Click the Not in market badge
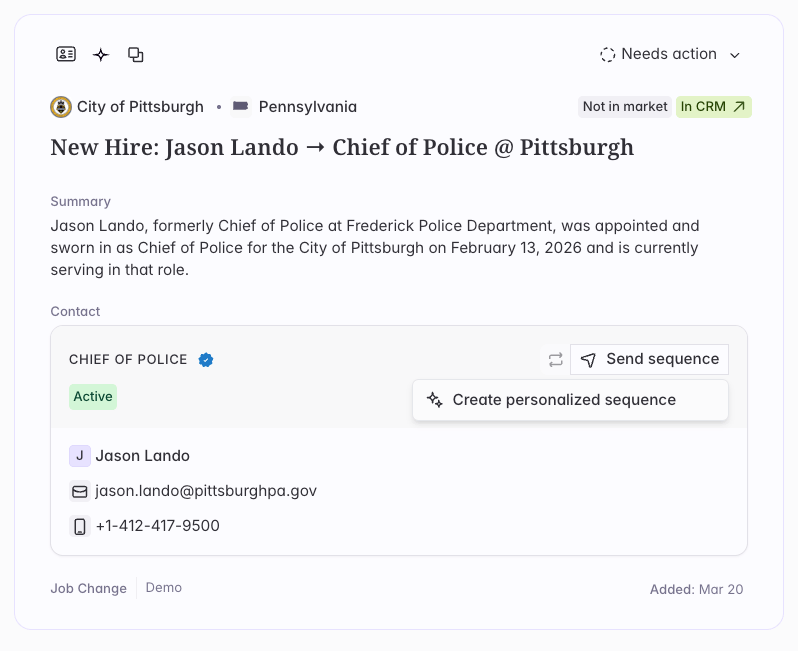Screen dimensions: 798x651 click(x=624, y=107)
